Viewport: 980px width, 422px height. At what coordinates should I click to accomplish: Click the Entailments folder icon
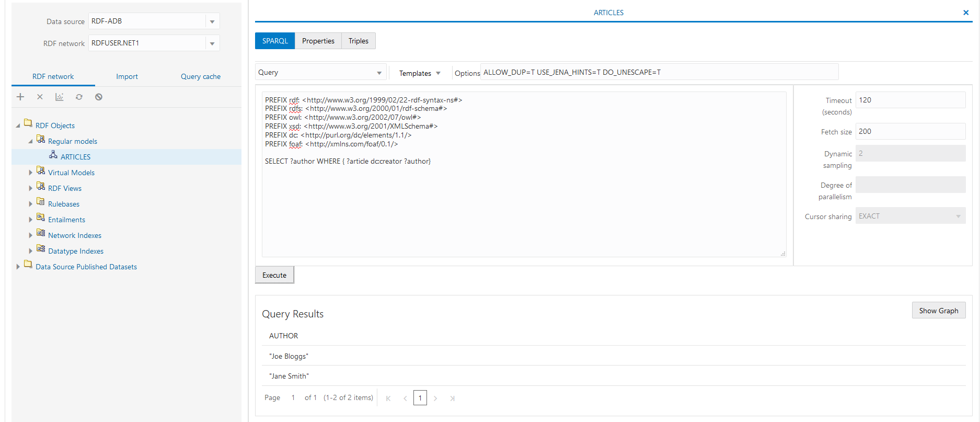click(x=41, y=217)
